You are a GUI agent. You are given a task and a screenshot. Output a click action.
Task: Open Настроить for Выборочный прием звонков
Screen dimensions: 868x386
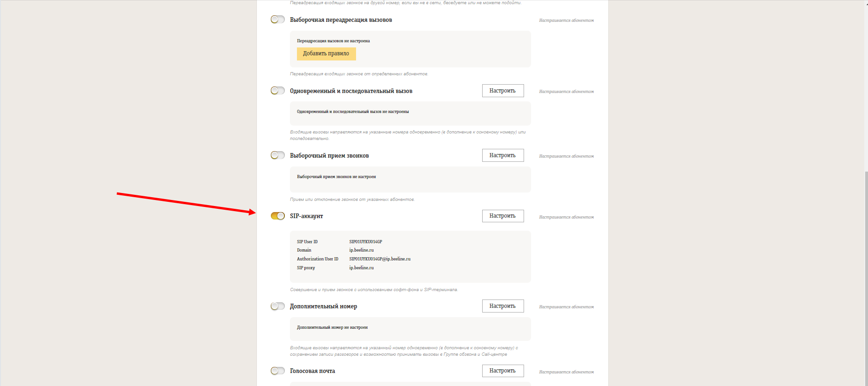[x=503, y=155]
